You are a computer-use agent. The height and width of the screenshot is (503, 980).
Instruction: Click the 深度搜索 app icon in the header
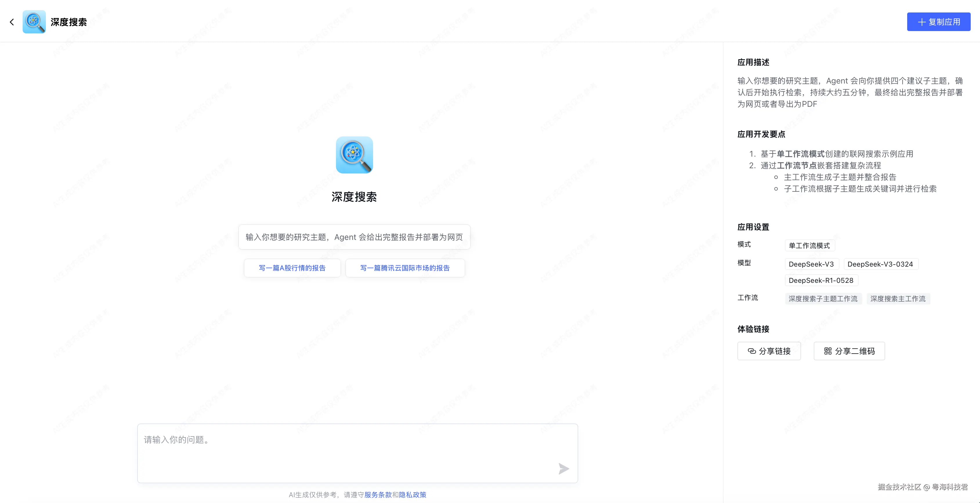(34, 22)
